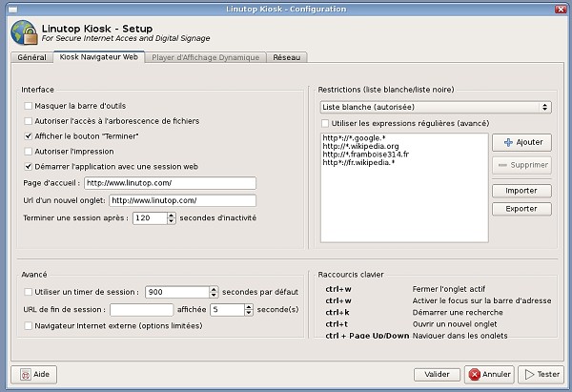Click the Exporter button
The height and width of the screenshot is (392, 572).
coord(521,209)
